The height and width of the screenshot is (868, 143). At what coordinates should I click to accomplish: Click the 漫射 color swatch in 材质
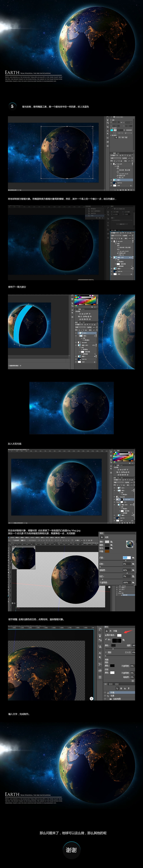[x=107, y=542]
